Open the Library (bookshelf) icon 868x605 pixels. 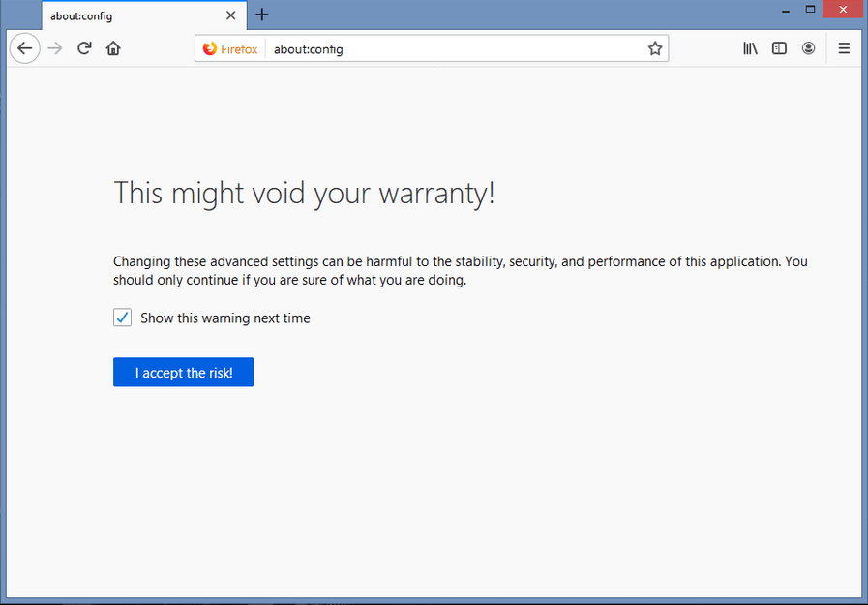tap(750, 47)
